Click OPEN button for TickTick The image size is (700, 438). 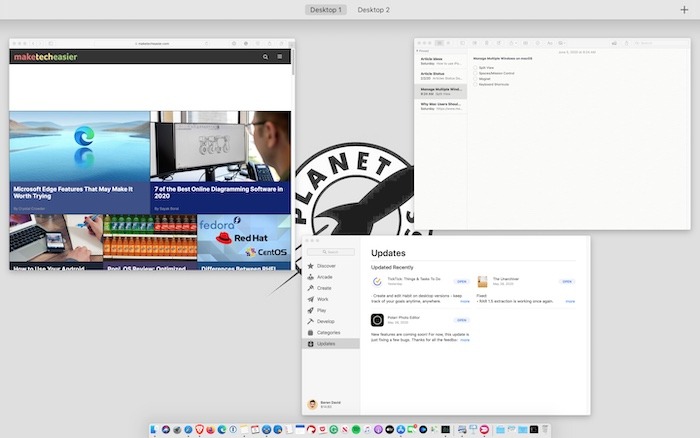click(x=462, y=281)
